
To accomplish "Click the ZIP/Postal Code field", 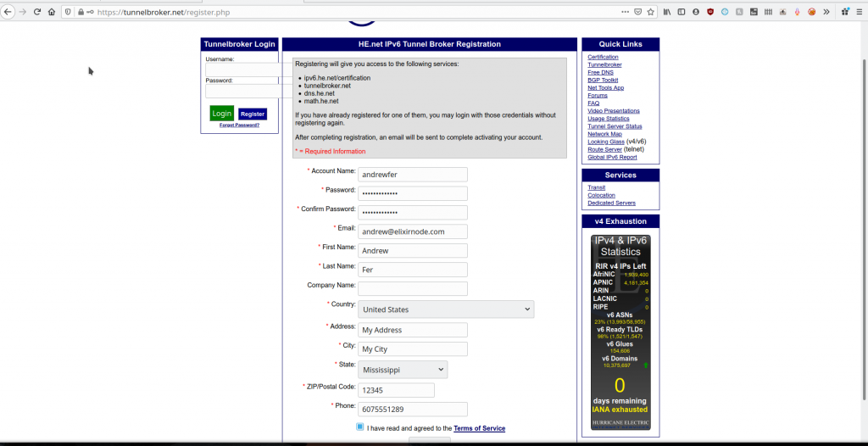I will click(x=396, y=390).
